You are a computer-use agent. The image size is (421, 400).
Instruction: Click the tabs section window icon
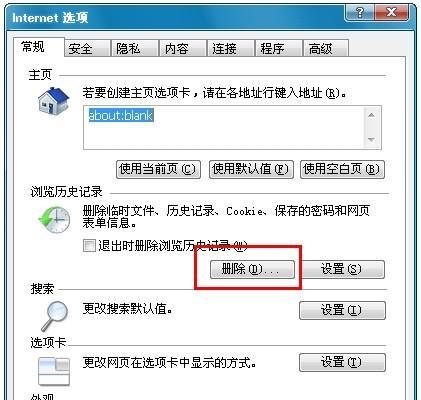coord(54,371)
